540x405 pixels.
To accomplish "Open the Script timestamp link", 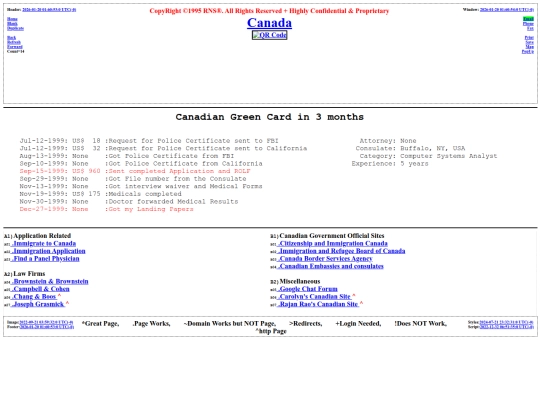I will click(x=507, y=327).
